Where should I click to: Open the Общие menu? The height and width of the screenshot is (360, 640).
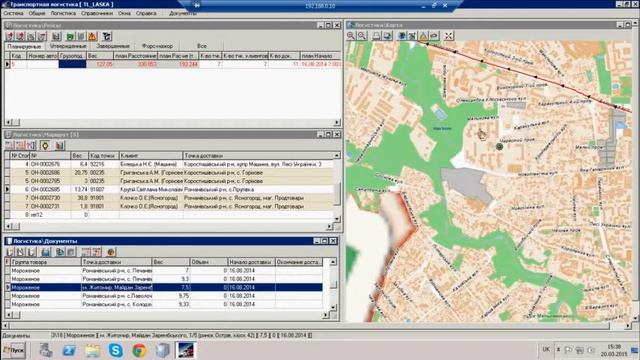point(37,13)
